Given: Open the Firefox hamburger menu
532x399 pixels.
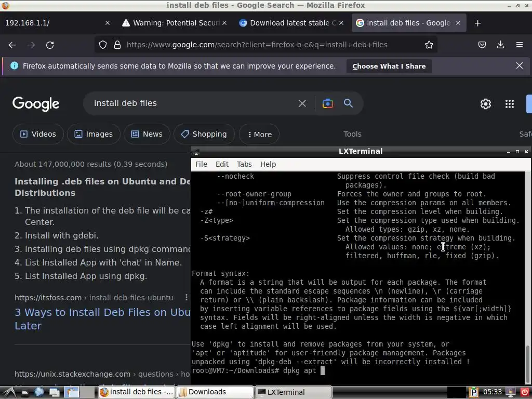Looking at the screenshot, I should coord(519,45).
